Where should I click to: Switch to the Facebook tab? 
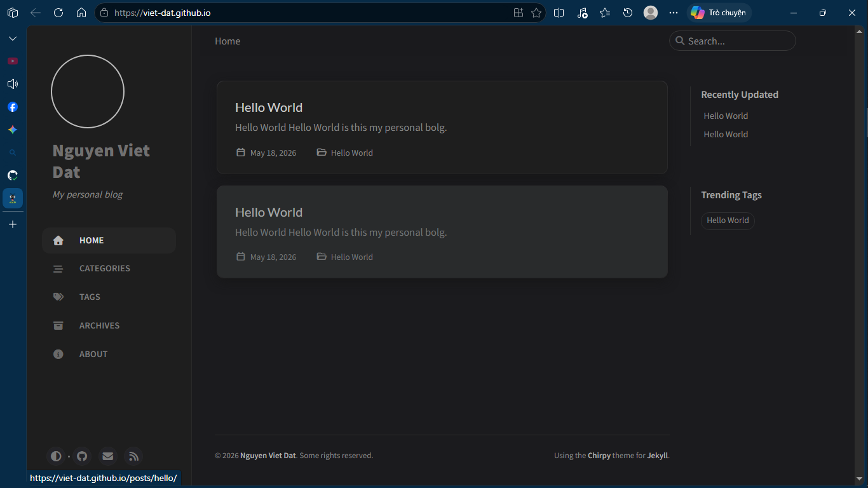(x=13, y=107)
